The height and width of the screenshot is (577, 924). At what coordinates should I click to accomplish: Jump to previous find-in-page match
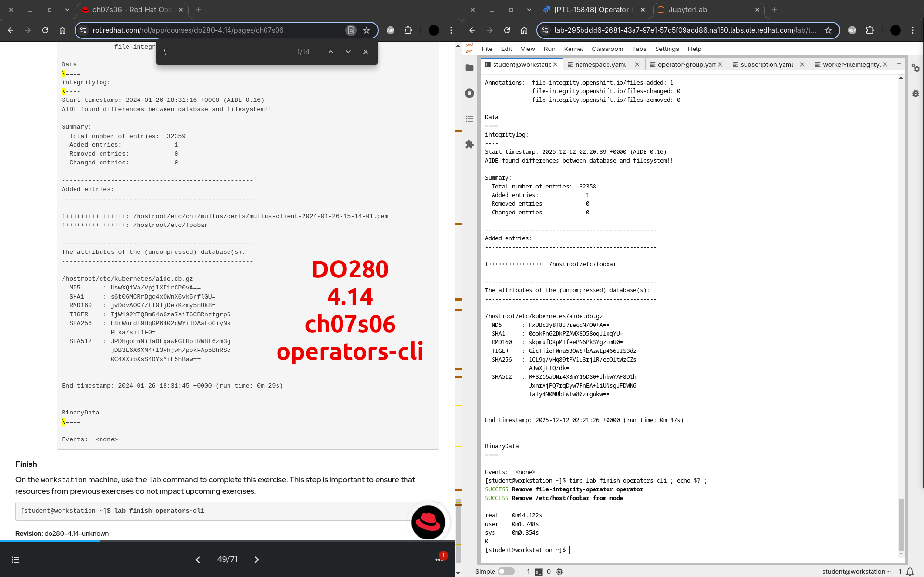click(x=331, y=52)
